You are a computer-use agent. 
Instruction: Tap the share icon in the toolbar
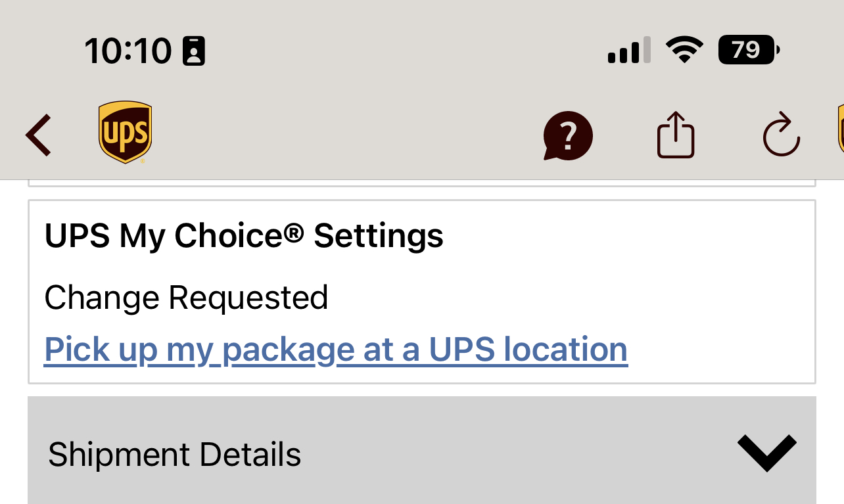676,135
